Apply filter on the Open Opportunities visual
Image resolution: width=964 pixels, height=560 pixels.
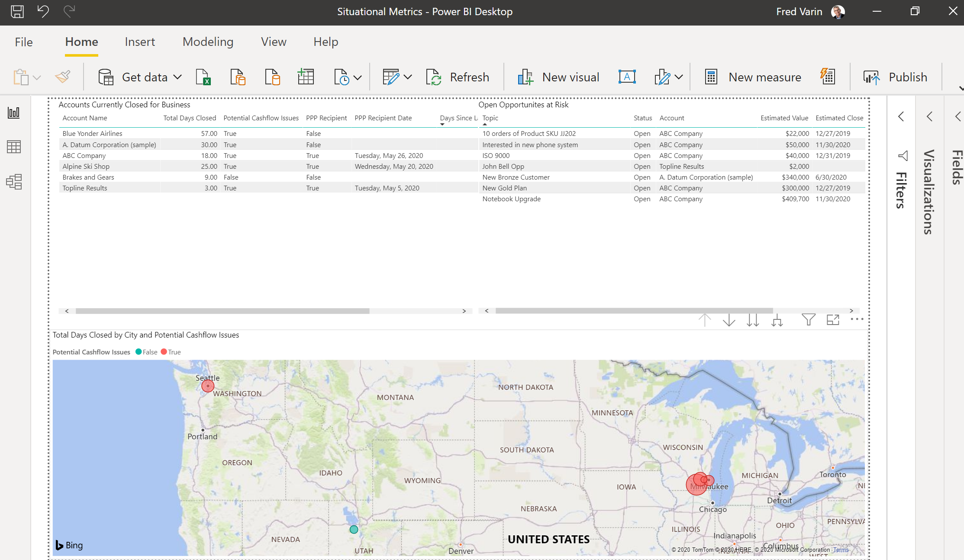[x=808, y=320]
